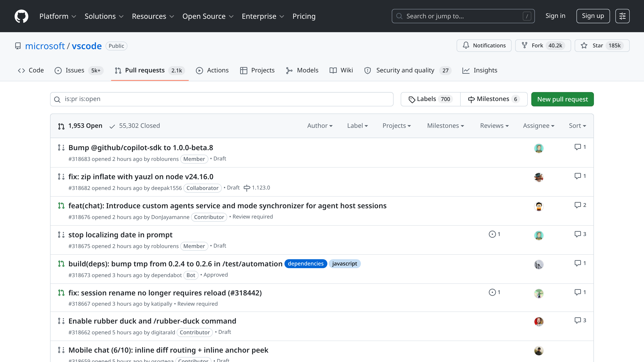The width and height of the screenshot is (644, 362).
Task: Focus the is:pr is:open filter field
Action: pyautogui.click(x=222, y=99)
